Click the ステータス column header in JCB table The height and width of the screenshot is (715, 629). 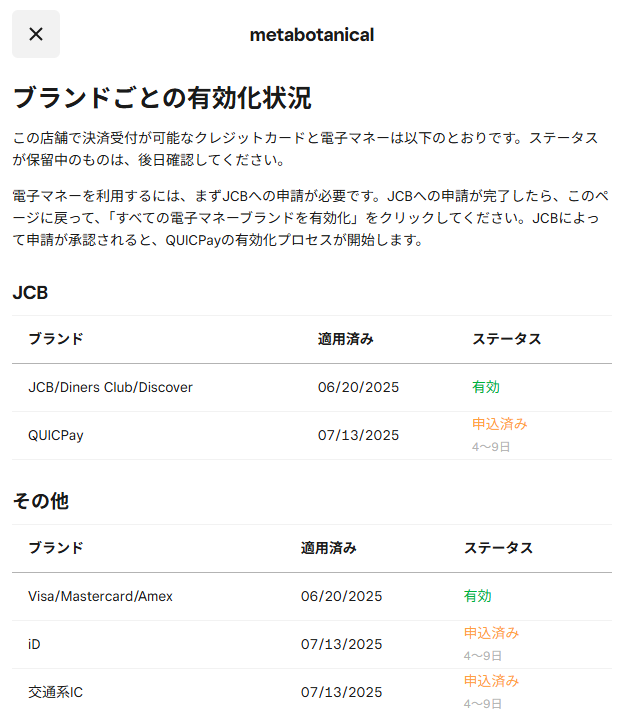coord(506,339)
